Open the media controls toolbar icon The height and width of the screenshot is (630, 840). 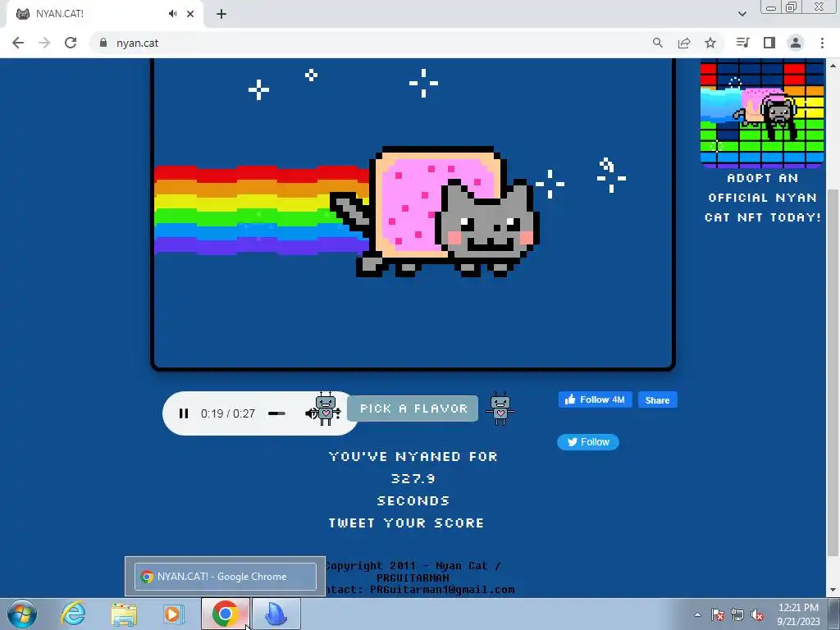[742, 43]
